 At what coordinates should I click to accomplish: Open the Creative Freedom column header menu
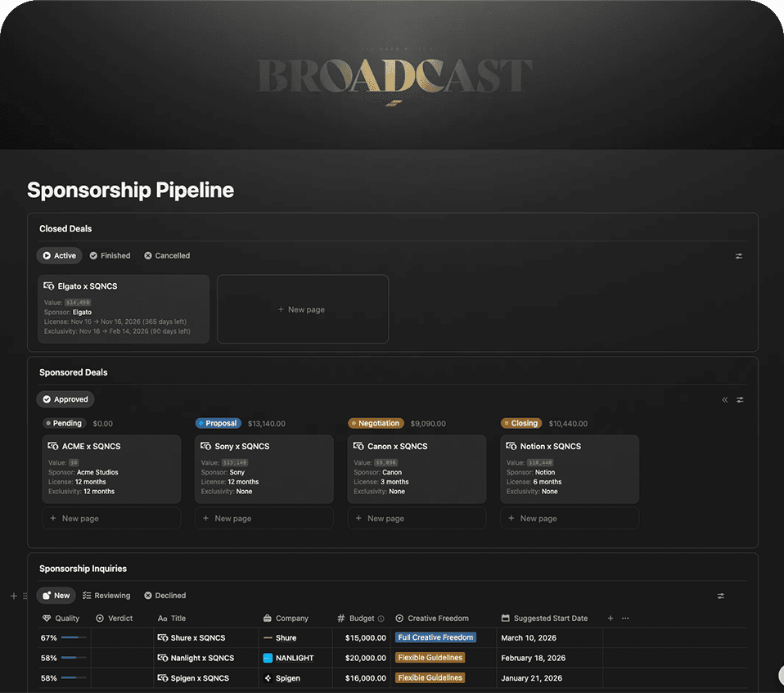[432, 619]
